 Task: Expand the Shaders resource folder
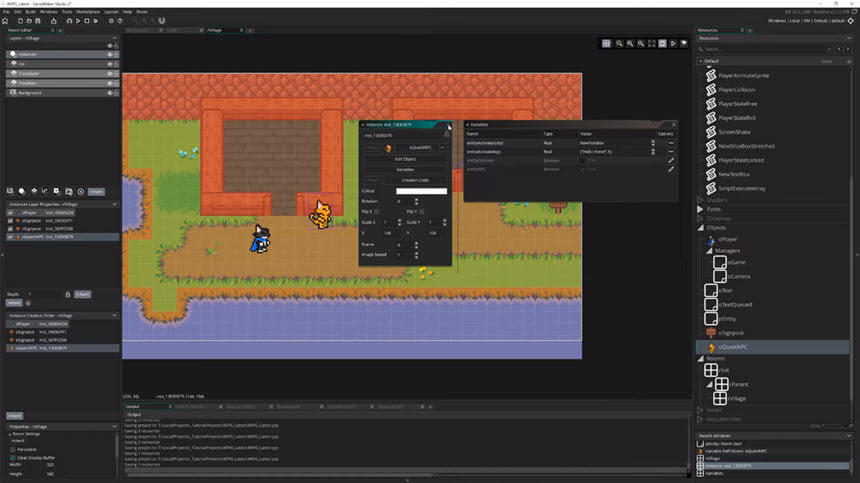pos(700,200)
